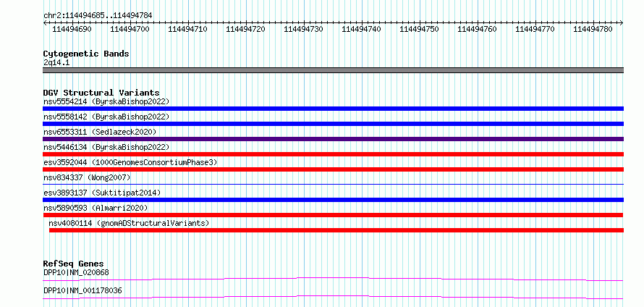Open variant nsv4080114 (gnomADStructuralVariants) label
Viewport: 644px width, 307px height.
(129, 223)
